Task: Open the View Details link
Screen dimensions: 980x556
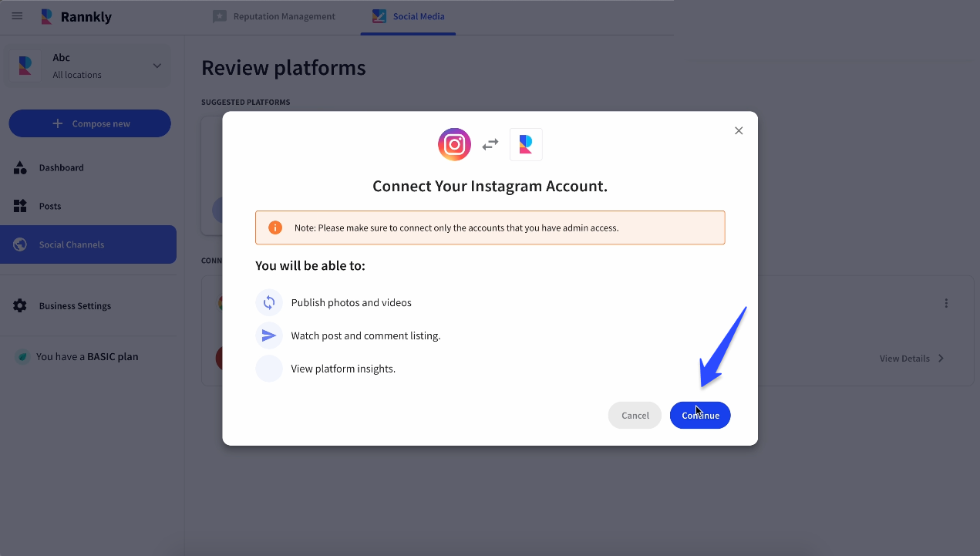Action: [x=911, y=358]
